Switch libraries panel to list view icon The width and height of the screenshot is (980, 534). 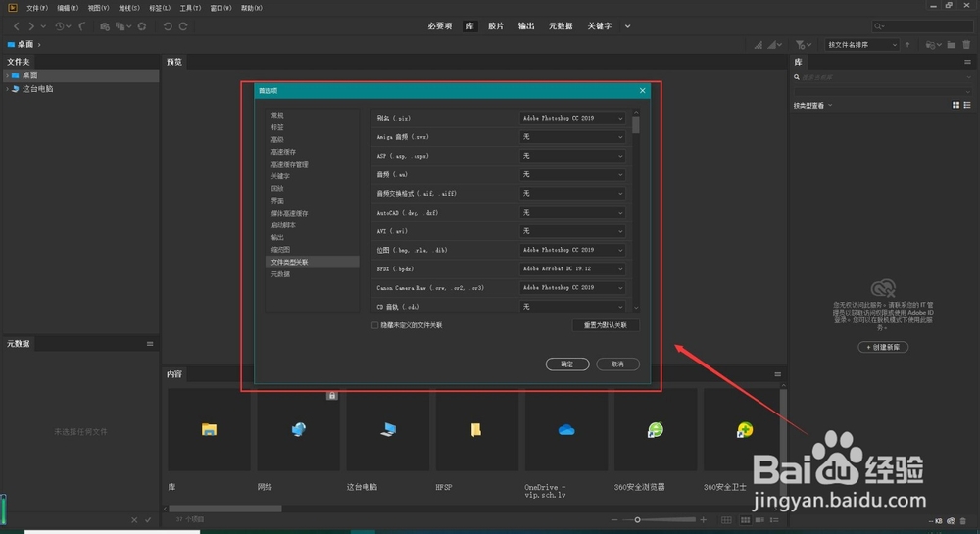967,105
